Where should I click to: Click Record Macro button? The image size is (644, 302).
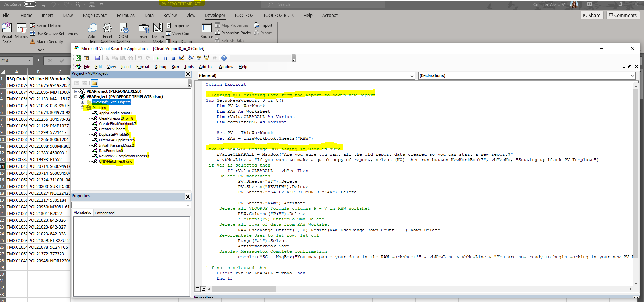[x=46, y=25]
